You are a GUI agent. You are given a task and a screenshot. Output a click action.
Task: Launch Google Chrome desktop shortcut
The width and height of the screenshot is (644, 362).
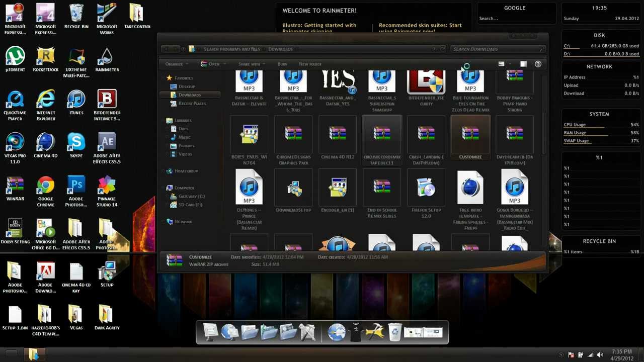coord(46,192)
